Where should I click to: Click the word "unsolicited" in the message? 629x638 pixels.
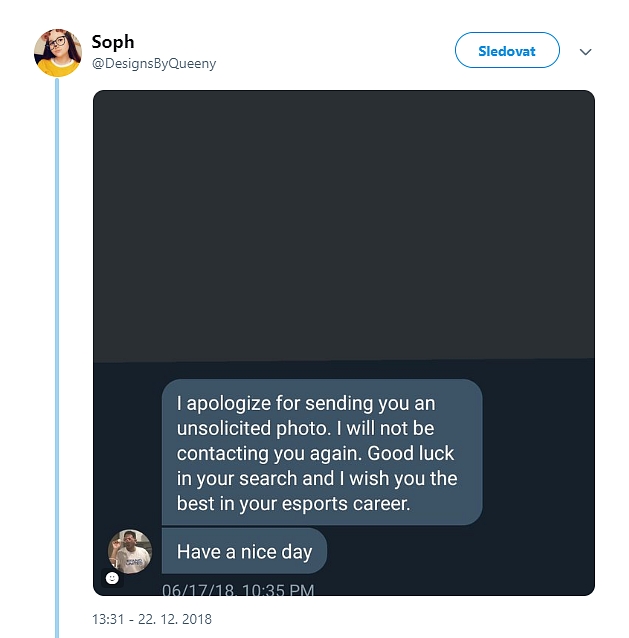click(x=226, y=428)
